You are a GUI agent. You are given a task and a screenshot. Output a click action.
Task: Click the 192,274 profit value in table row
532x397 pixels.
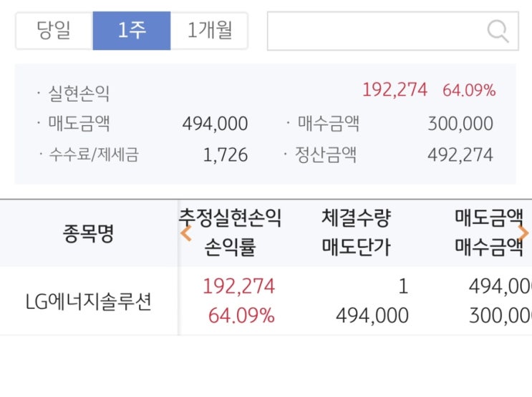click(x=238, y=287)
